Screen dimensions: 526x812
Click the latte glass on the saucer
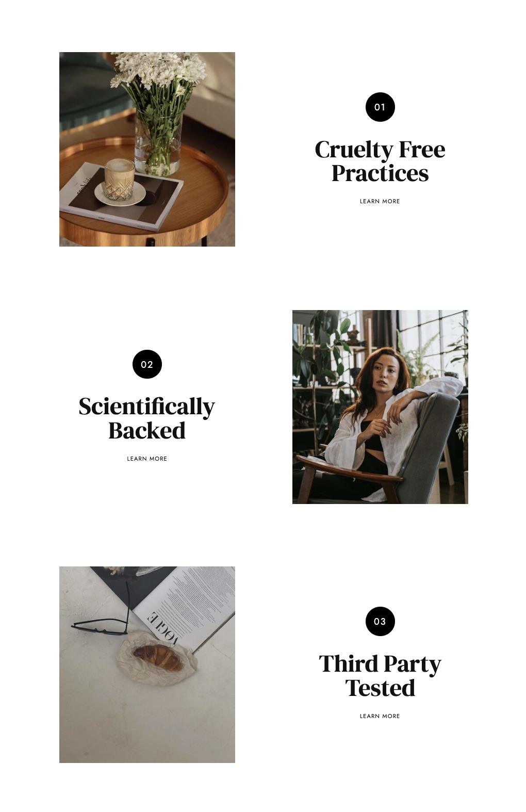point(119,180)
